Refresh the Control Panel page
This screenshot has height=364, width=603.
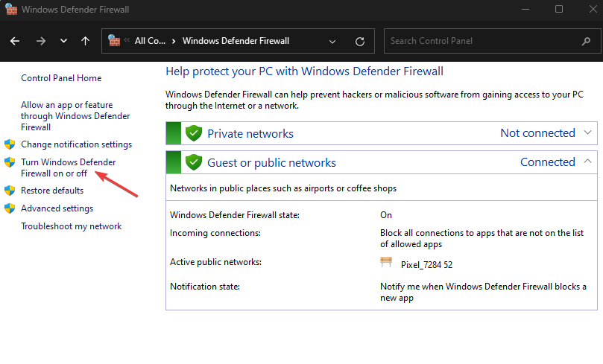360,42
